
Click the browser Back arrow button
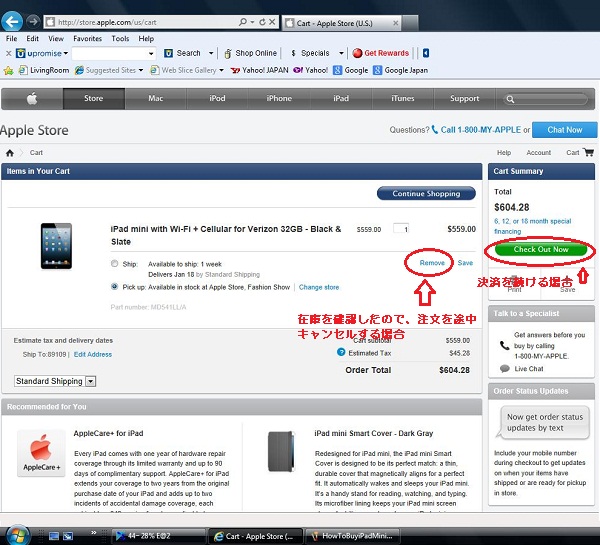click(x=12, y=21)
